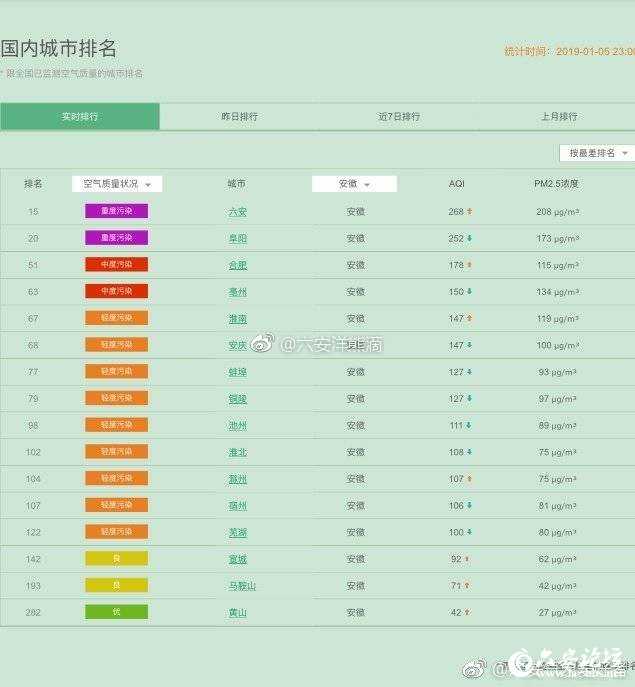635x687 pixels.
Task: Open the 上月排行 tab
Action: pyautogui.click(x=559, y=117)
